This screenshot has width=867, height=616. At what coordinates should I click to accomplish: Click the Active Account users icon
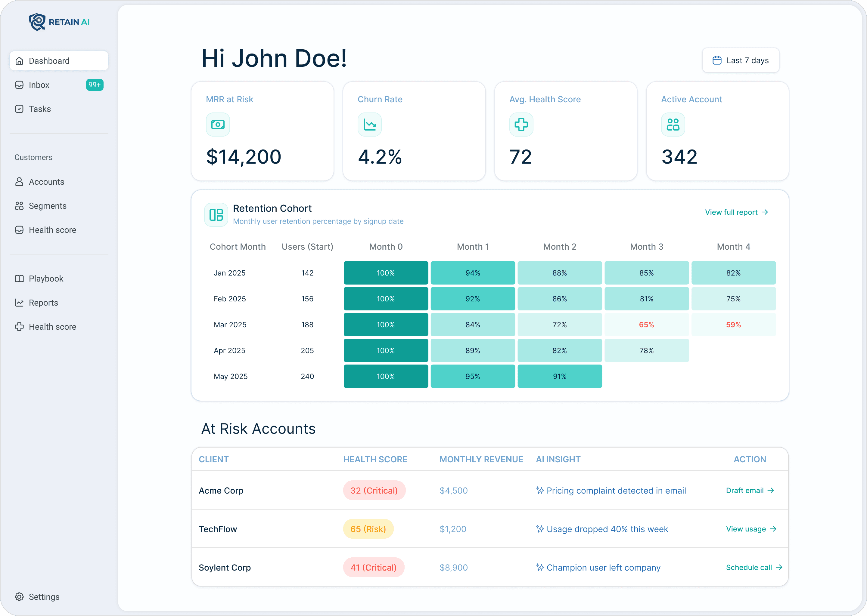pos(673,125)
